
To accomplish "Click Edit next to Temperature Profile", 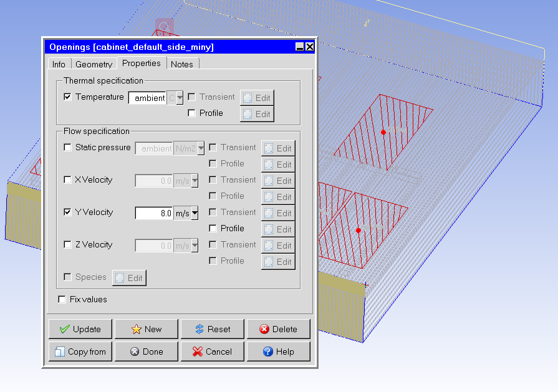I will click(257, 114).
